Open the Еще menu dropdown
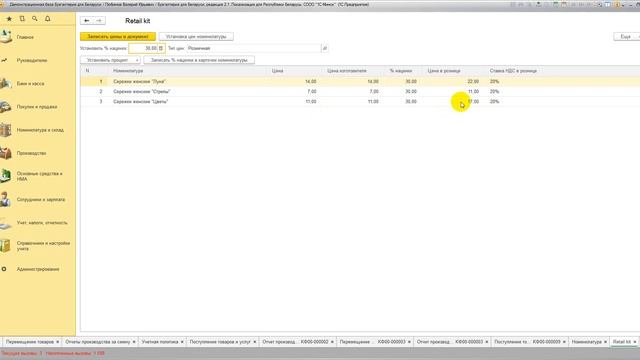Screen dimensions: 640x360 (627, 37)
